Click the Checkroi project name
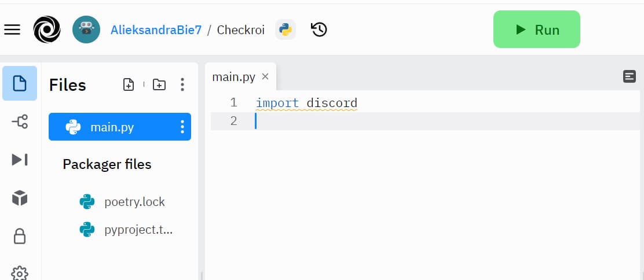The height and width of the screenshot is (280, 644). [241, 30]
